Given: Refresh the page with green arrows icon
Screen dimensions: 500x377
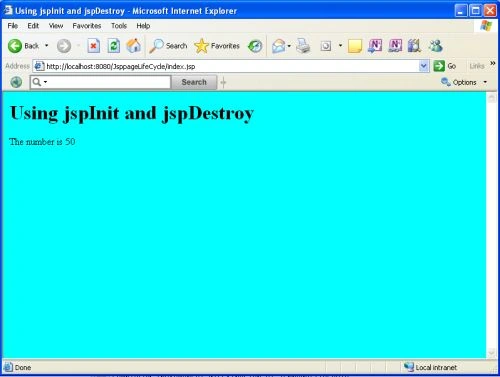Looking at the screenshot, I should tap(114, 46).
